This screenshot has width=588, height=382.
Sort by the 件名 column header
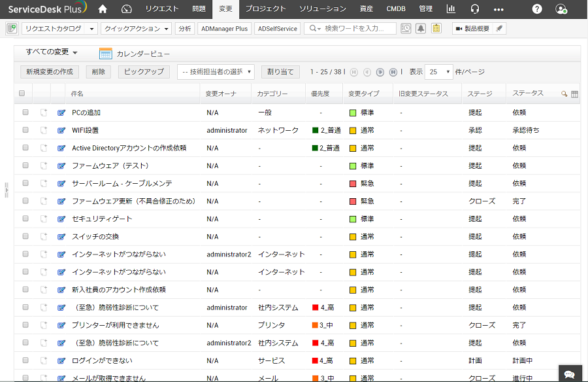click(77, 94)
